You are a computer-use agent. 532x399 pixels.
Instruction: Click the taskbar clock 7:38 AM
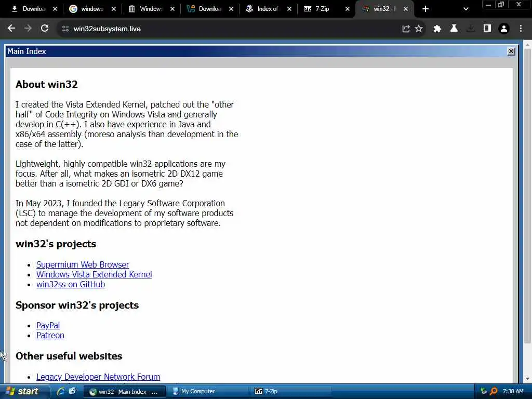pyautogui.click(x=513, y=392)
